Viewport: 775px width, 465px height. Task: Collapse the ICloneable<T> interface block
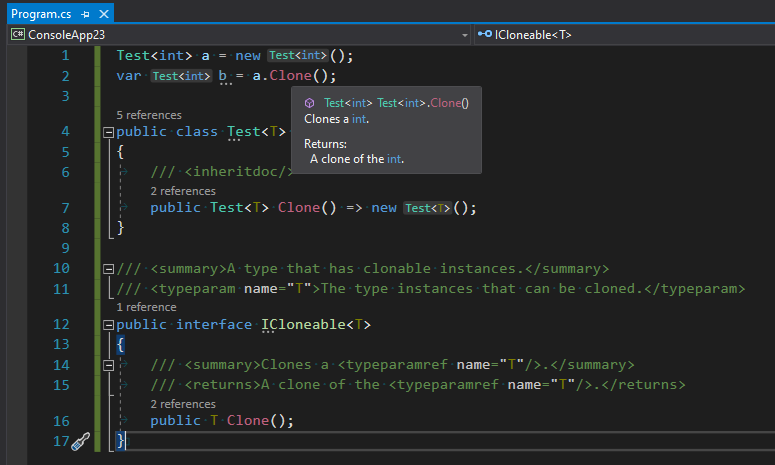pyautogui.click(x=109, y=325)
